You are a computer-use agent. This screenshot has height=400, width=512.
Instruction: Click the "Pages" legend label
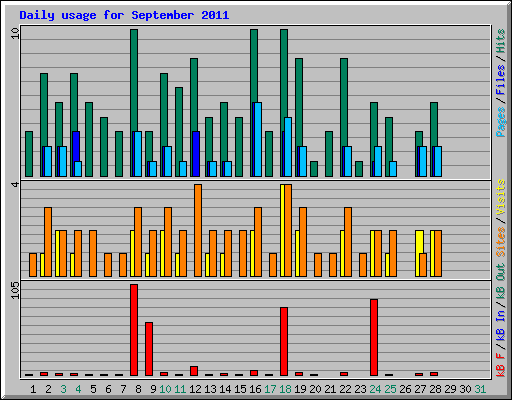point(501,122)
